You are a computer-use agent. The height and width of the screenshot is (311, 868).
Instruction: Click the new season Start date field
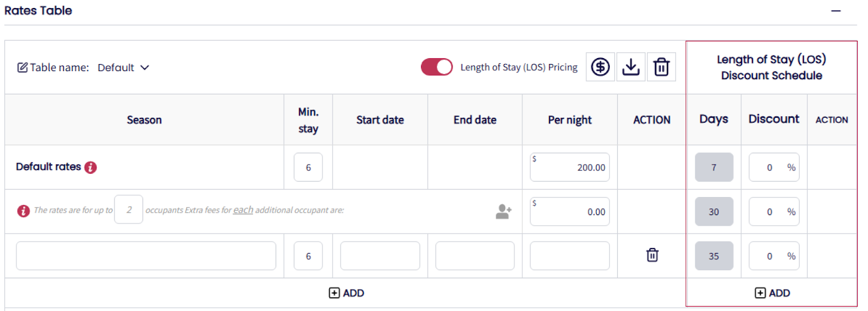point(380,256)
